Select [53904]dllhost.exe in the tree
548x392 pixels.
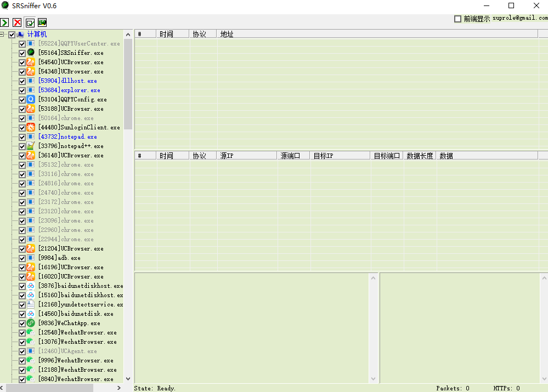point(67,81)
